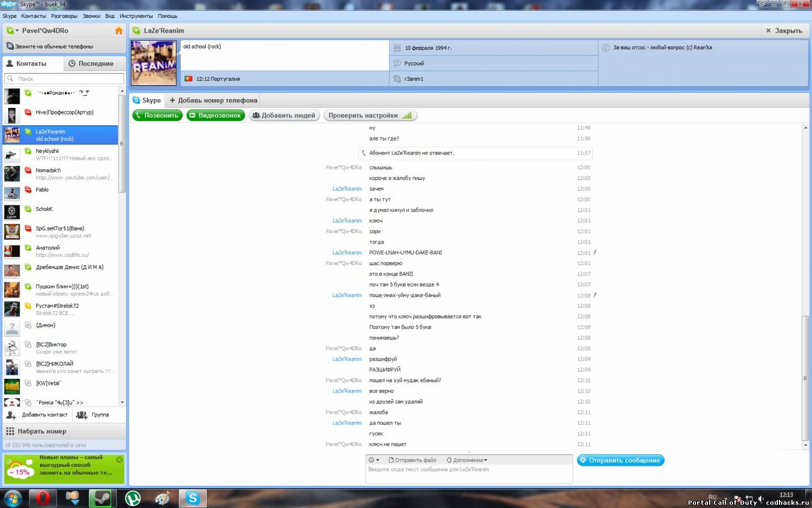
Task: Click the contact list scrollbar
Action: click(122, 144)
